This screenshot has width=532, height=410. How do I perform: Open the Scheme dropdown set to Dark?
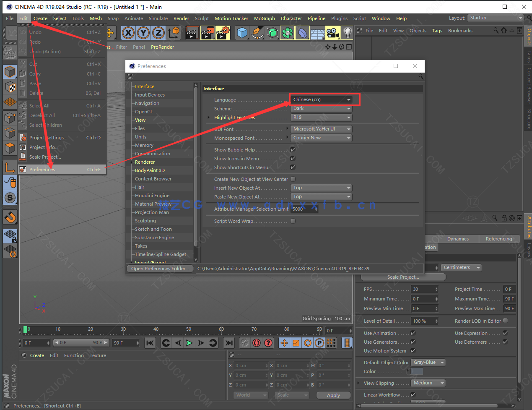(x=321, y=108)
